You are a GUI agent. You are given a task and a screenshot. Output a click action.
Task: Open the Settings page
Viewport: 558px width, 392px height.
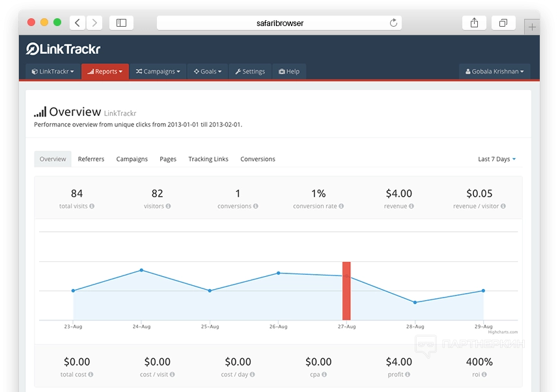point(250,72)
